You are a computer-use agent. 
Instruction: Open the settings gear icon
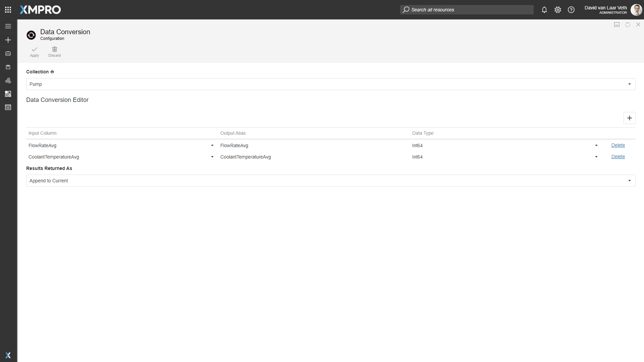[x=558, y=10]
